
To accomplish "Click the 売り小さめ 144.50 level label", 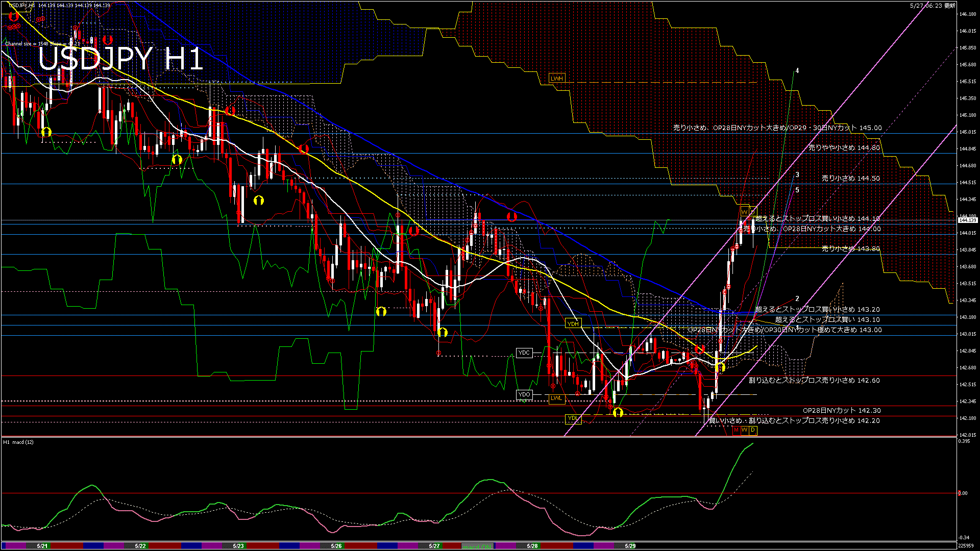I will [850, 179].
